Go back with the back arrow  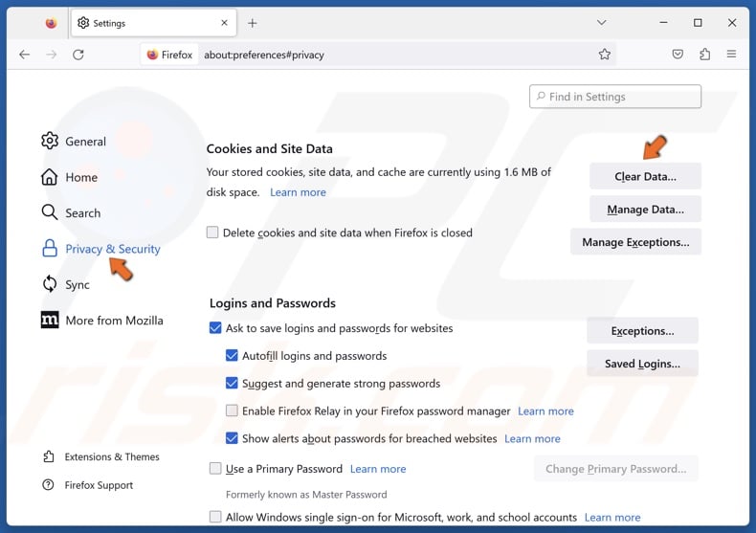(x=25, y=55)
